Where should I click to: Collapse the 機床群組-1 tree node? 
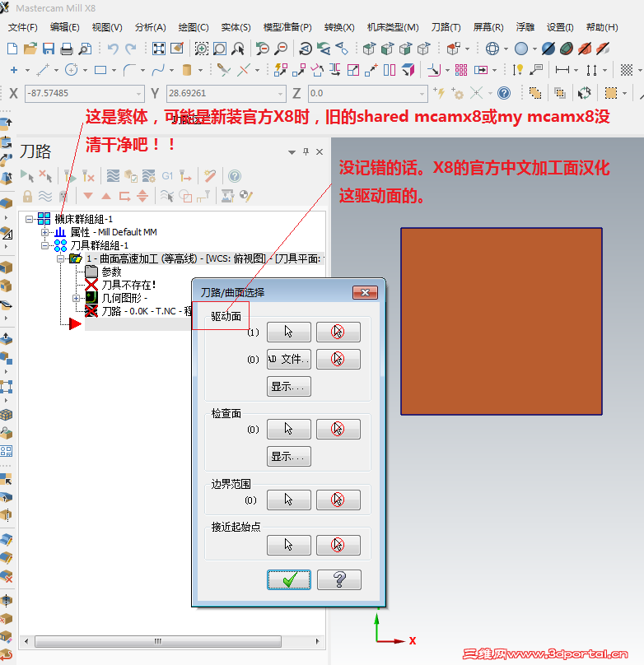[29, 219]
